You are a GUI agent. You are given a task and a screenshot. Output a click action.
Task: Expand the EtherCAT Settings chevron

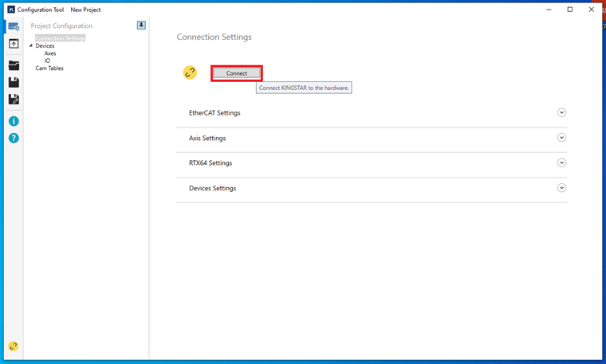point(561,112)
